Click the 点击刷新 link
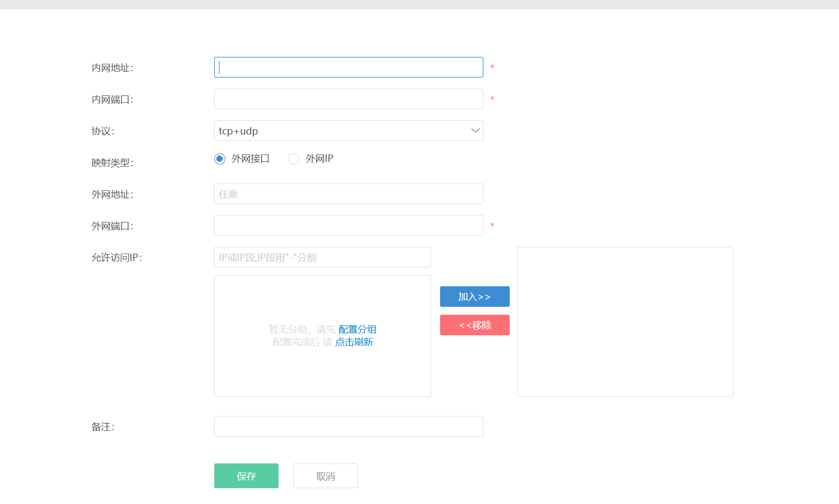This screenshot has height=504, width=839. [354, 342]
